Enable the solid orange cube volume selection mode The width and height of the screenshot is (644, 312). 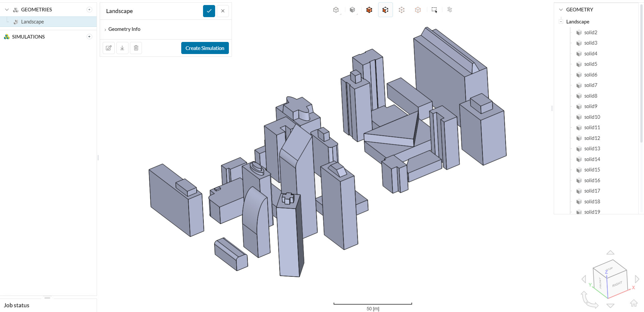point(369,10)
